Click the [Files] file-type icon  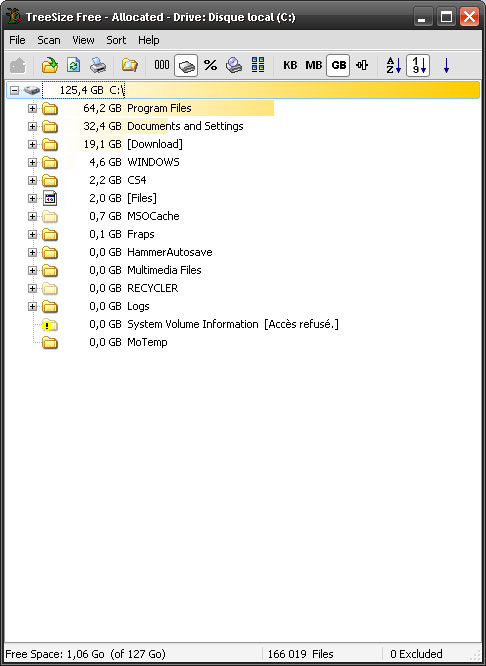[50, 198]
